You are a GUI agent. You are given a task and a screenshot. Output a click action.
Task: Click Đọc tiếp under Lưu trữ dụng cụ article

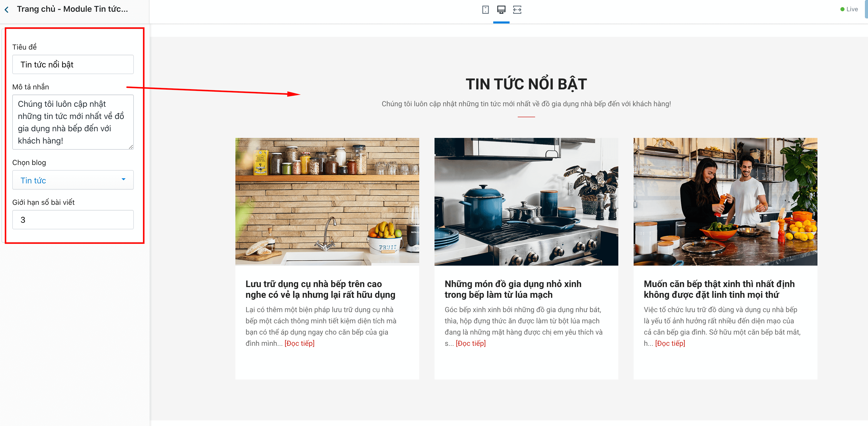[x=299, y=343]
